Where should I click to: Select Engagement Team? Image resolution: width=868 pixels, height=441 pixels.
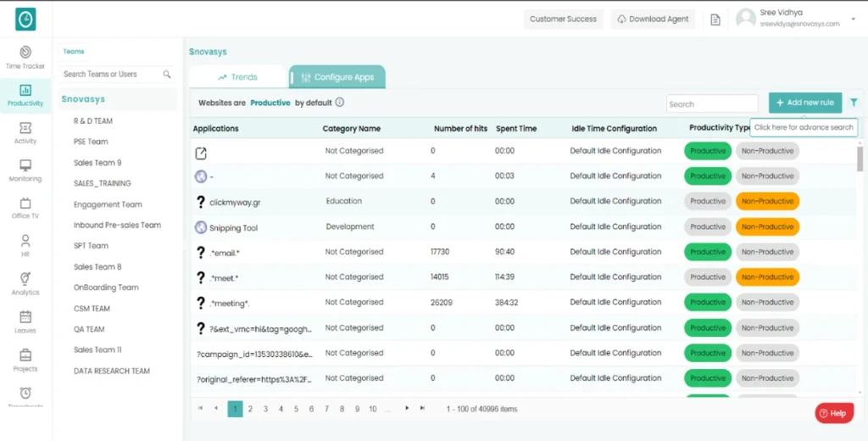click(x=108, y=204)
